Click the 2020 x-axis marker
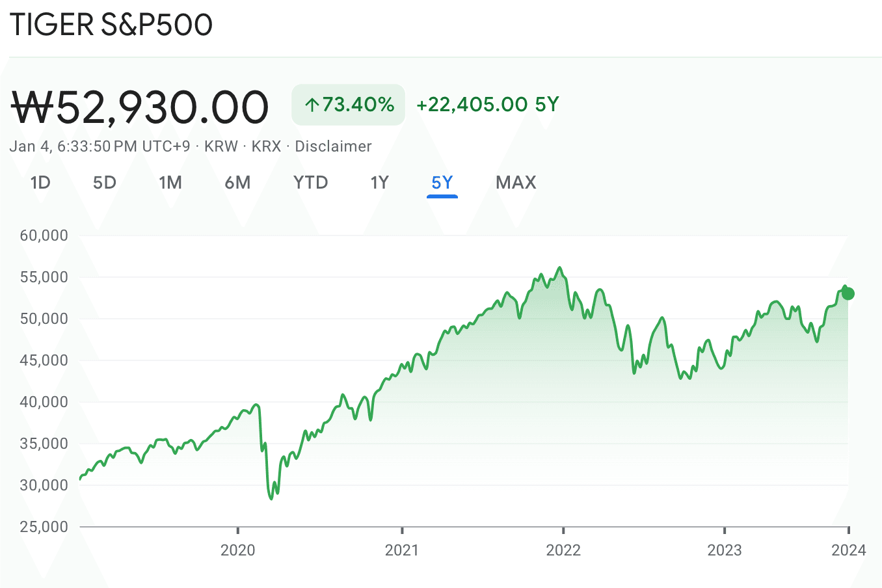The image size is (882, 588). click(238, 550)
